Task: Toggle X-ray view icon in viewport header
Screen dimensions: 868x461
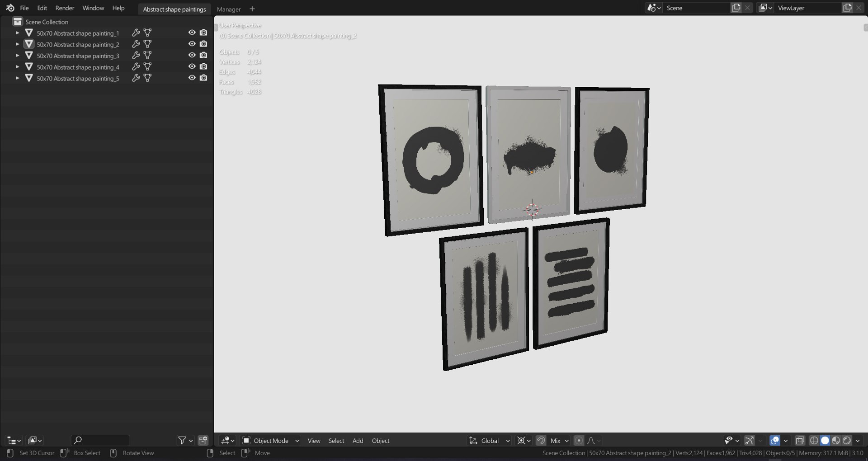Action: point(800,440)
